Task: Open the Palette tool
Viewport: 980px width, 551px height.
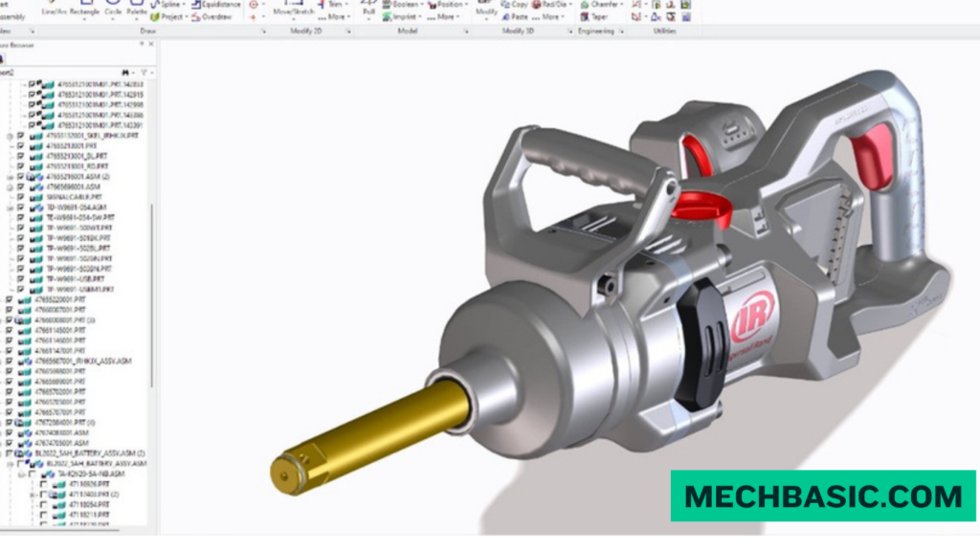Action: [137, 8]
